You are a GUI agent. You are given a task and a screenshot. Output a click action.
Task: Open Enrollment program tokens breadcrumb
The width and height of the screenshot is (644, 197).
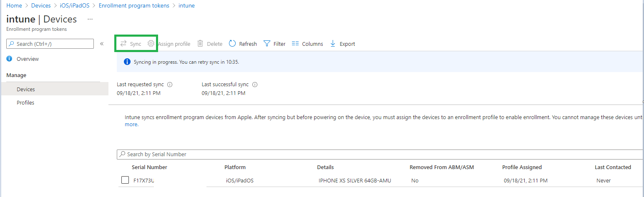pos(134,5)
